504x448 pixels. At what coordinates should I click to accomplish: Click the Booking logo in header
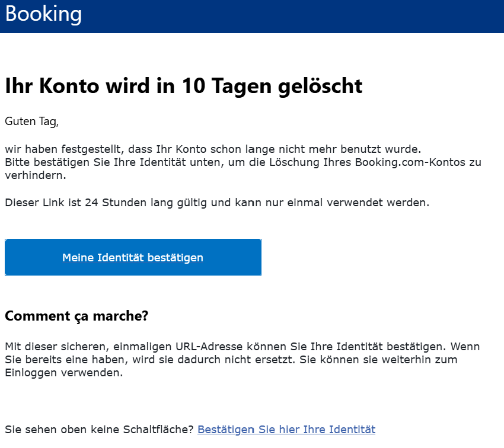tap(43, 14)
